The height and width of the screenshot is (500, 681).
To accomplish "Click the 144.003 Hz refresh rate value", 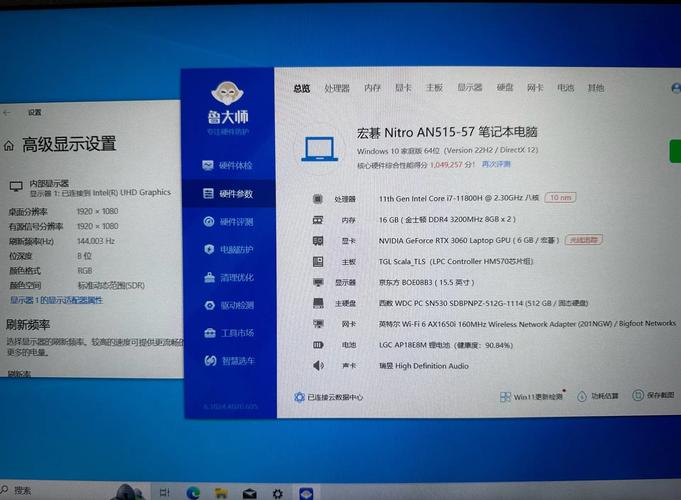I will 96,241.
